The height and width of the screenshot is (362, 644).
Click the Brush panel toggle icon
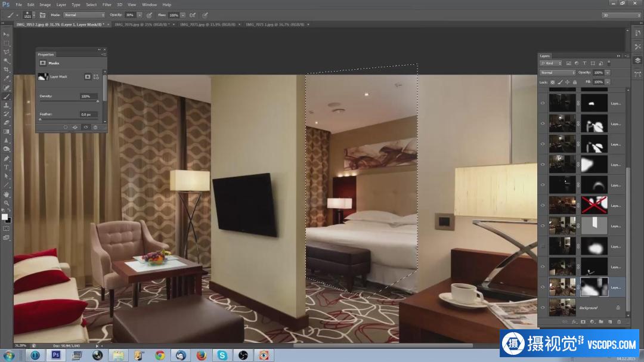(x=43, y=15)
